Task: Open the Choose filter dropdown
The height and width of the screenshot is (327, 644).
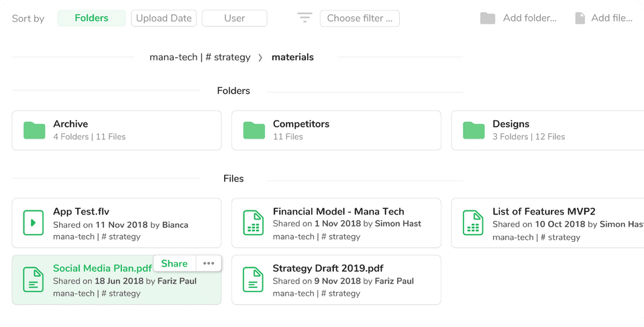Action: pyautogui.click(x=360, y=18)
